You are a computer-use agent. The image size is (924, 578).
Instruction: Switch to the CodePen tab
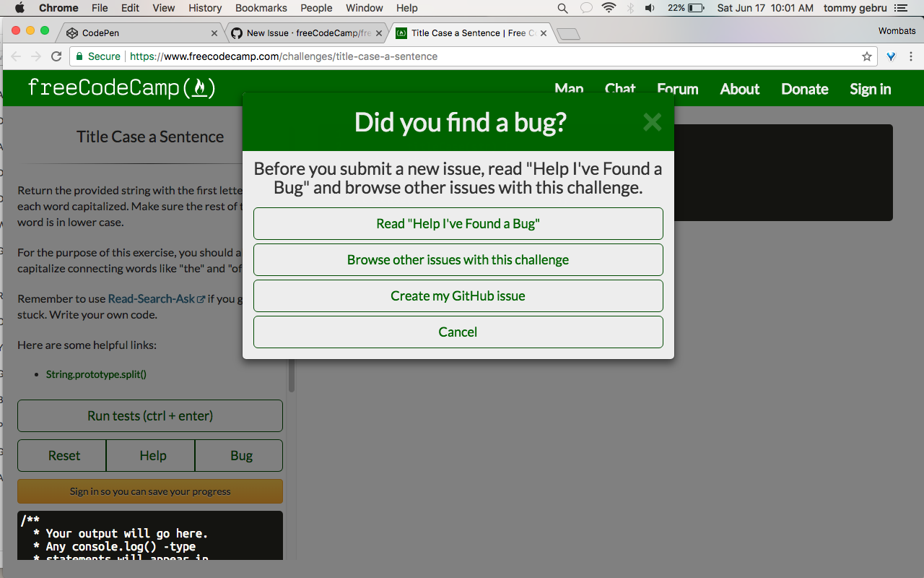pos(137,33)
